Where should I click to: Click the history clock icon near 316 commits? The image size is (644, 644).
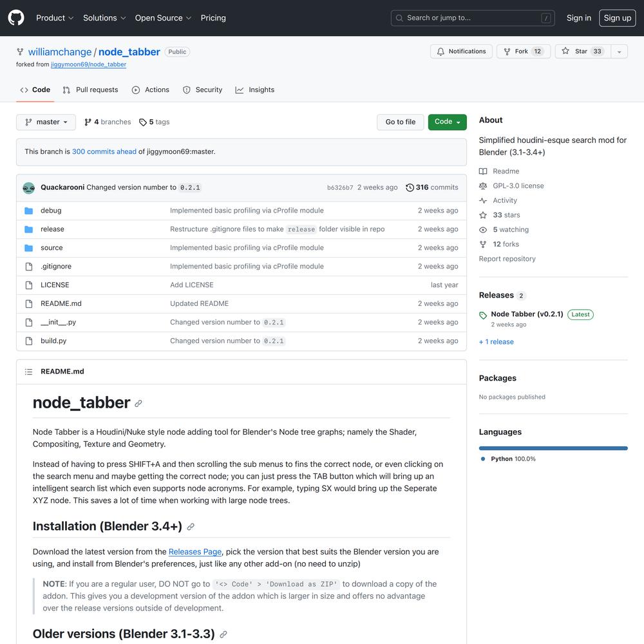pyautogui.click(x=410, y=187)
